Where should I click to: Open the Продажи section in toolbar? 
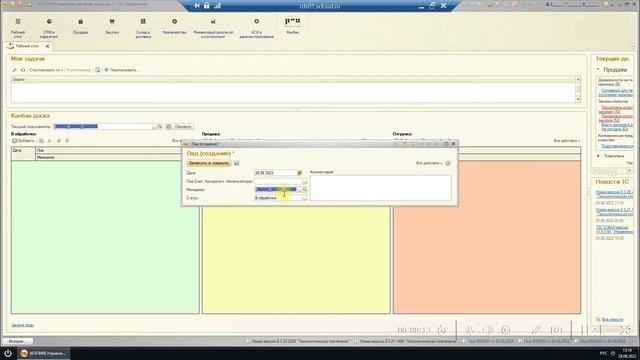pos(80,26)
